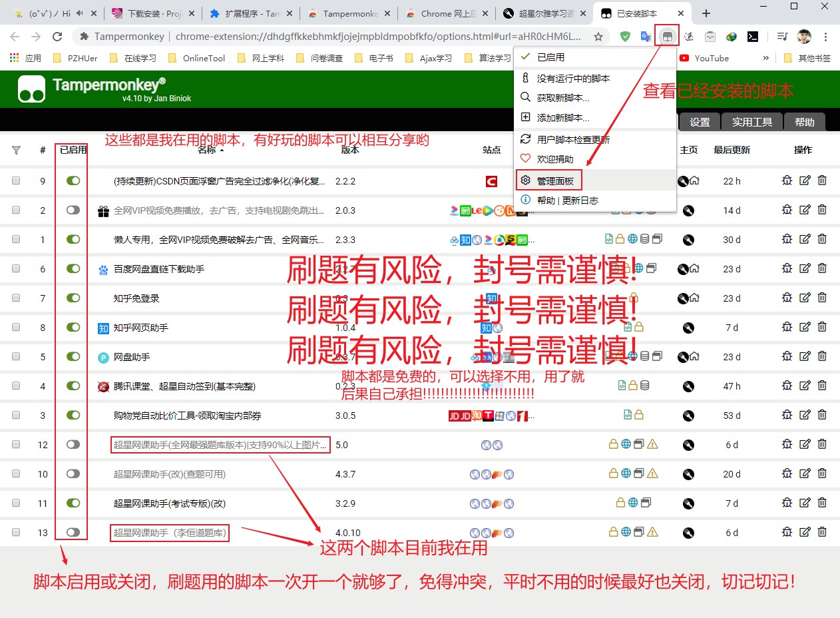Screen dimensions: 840x618
Task: Click the Tampermonkey logo in the green header
Action: pyautogui.click(x=31, y=89)
